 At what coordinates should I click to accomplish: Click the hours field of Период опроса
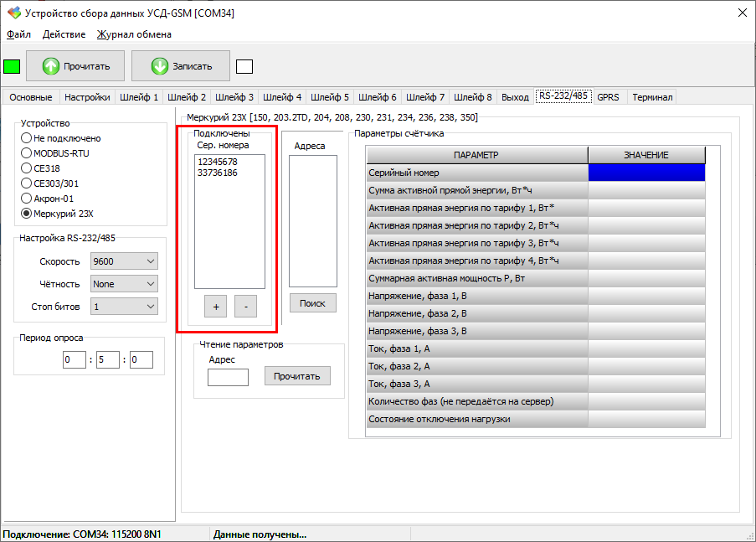(75, 359)
